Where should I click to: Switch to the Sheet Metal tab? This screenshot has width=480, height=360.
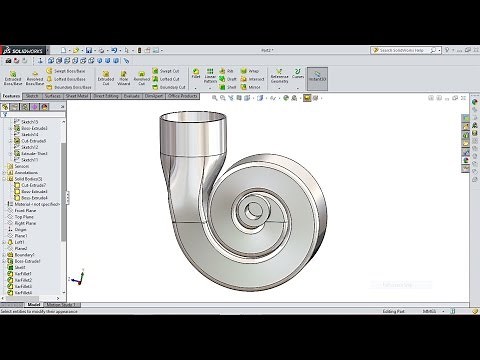coord(77,96)
